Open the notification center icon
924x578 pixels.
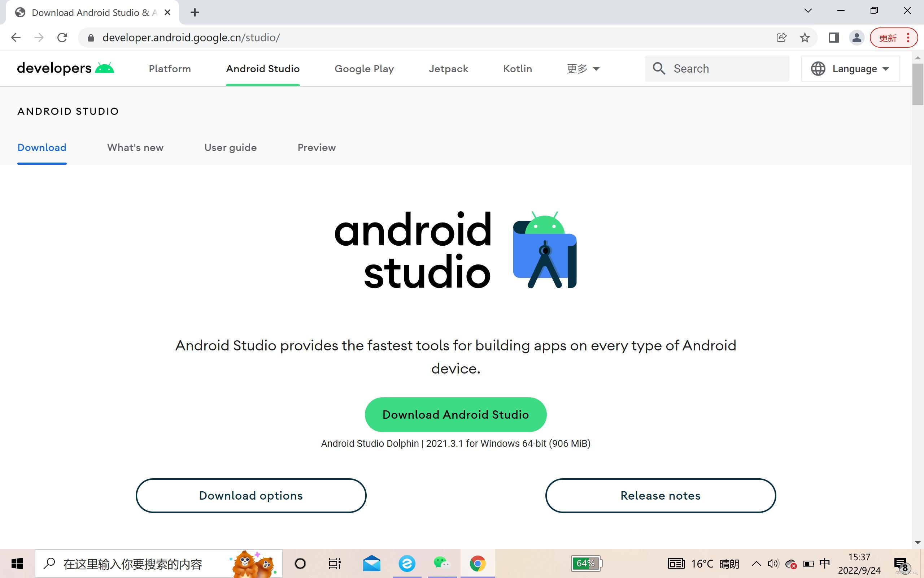point(902,564)
